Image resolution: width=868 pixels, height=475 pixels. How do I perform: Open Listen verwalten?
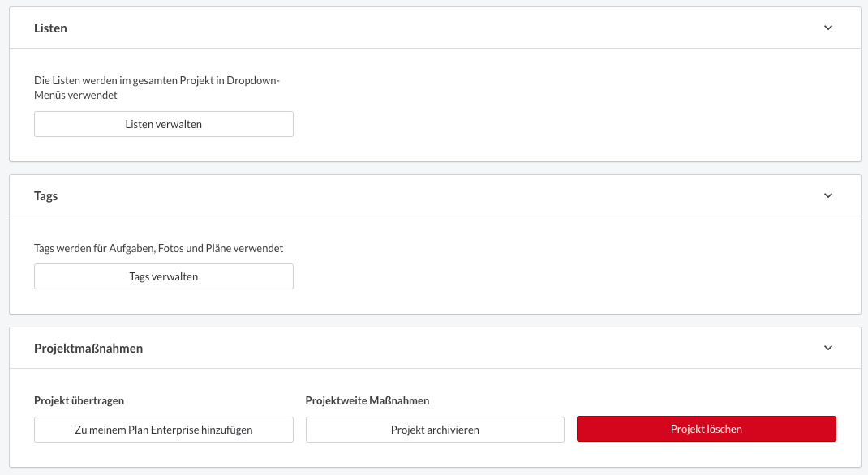click(164, 124)
